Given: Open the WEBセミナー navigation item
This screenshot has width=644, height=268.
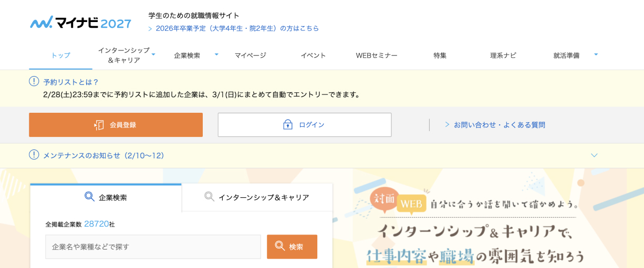Looking at the screenshot, I should [x=377, y=56].
